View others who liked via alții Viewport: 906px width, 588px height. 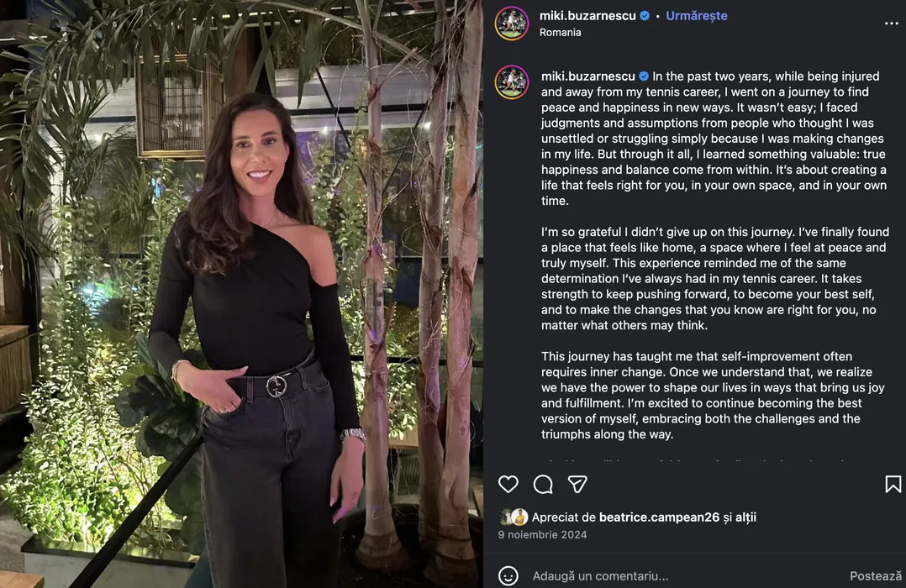coord(745,517)
